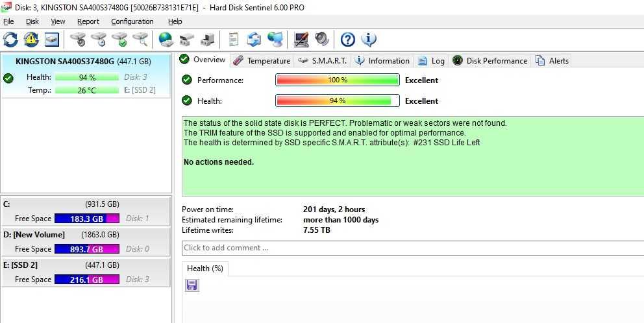Screen dimensions: 644x323
Task: Click the E: free space 216.1 GB bar
Action: pos(86,279)
